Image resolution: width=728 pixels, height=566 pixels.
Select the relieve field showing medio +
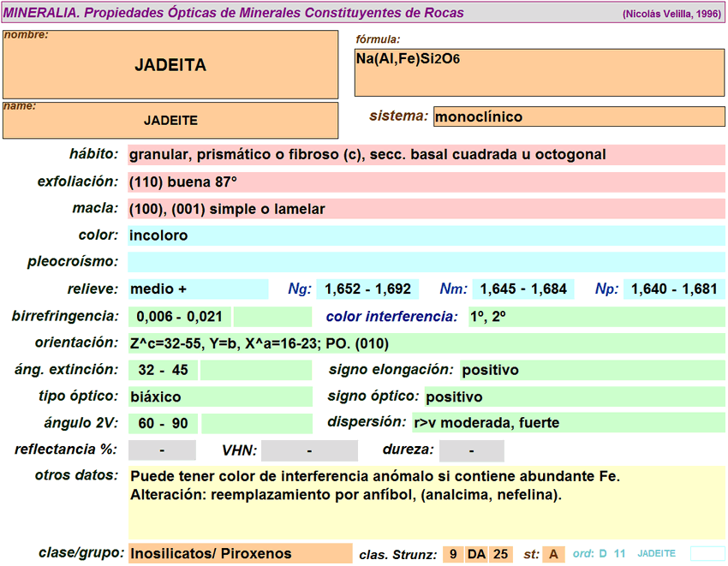tap(198, 289)
